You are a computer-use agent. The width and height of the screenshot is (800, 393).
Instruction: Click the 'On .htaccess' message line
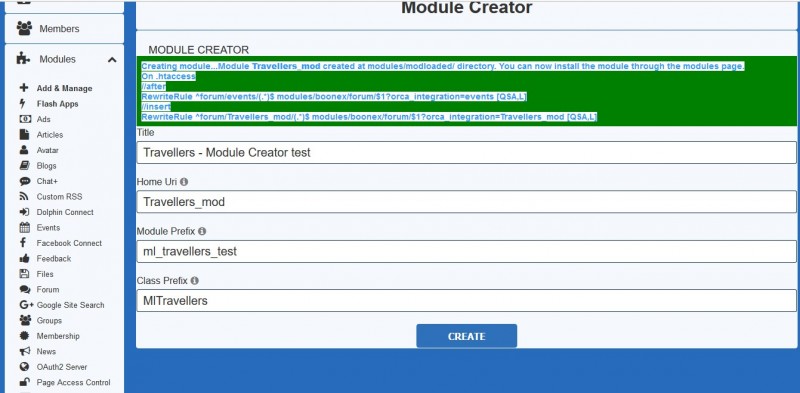click(x=168, y=76)
